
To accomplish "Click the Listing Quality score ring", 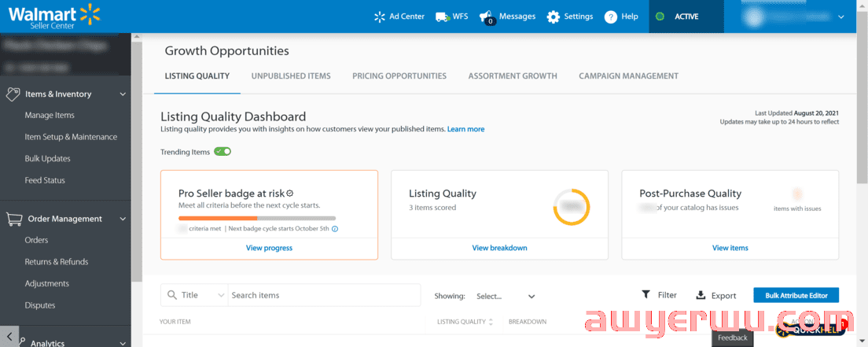I will [572, 207].
